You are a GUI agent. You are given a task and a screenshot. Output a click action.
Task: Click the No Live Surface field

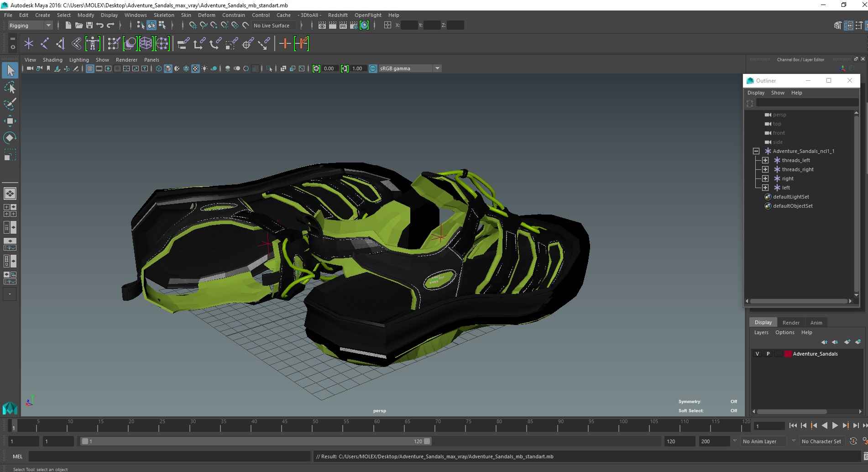pyautogui.click(x=273, y=26)
